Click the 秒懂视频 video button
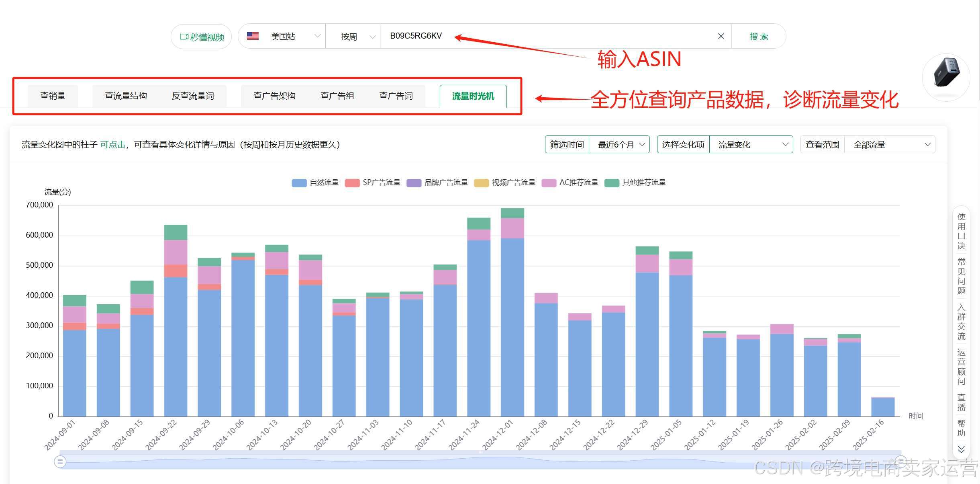Screen dimensions: 980x484 [x=201, y=37]
